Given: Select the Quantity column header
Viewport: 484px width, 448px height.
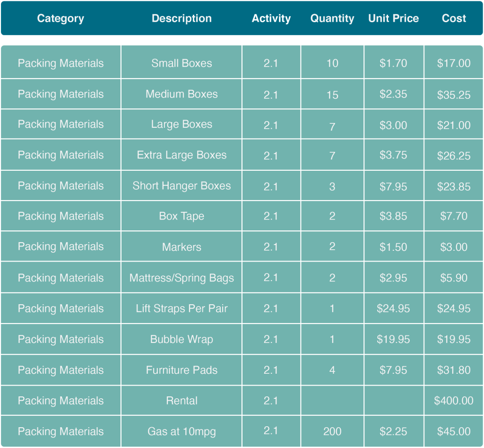Looking at the screenshot, I should click(x=332, y=18).
